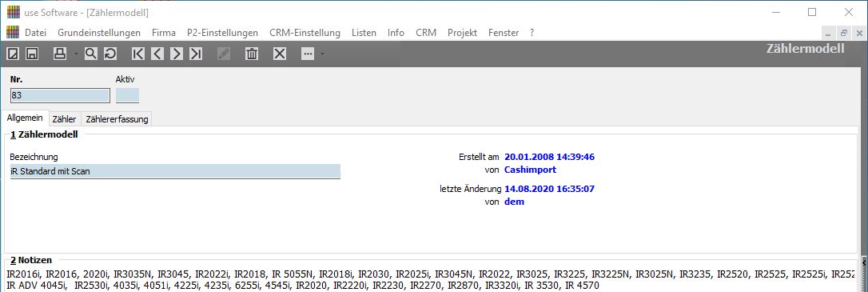Open the P2-Einstellungen menu
868x292 pixels.
[x=222, y=33]
